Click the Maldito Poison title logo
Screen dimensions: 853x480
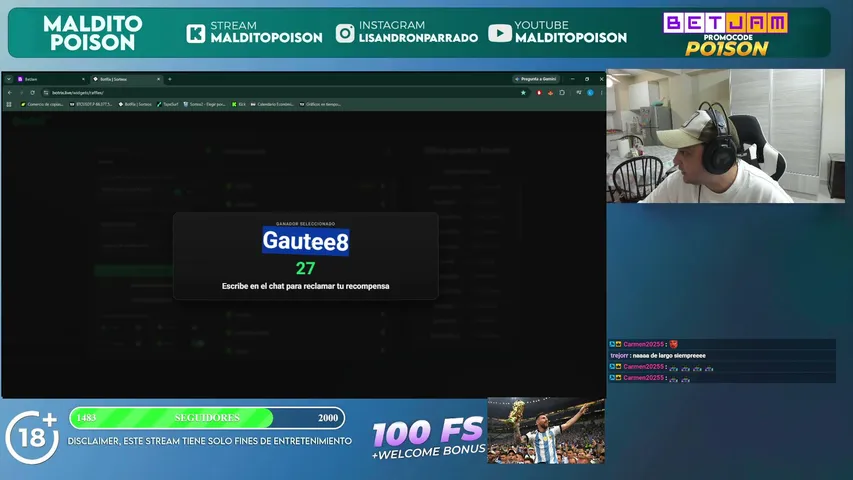tap(93, 33)
